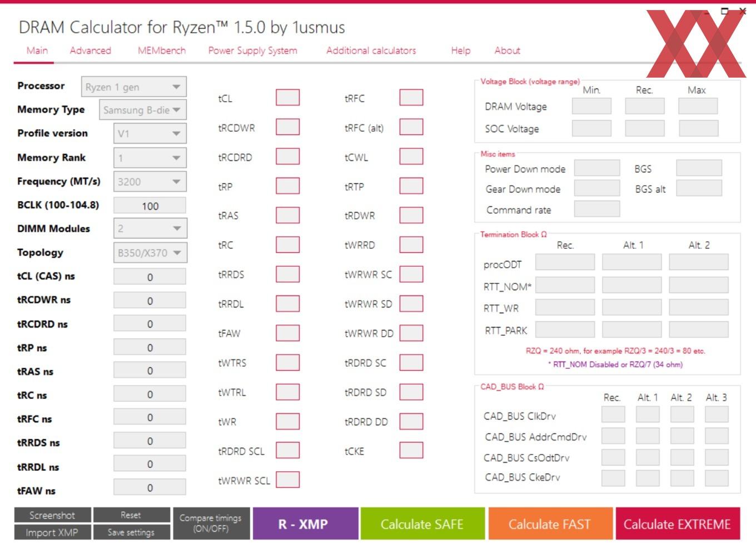Viewport: 756px width, 554px height.
Task: Click the tRDRD DD timing box
Action: (411, 421)
